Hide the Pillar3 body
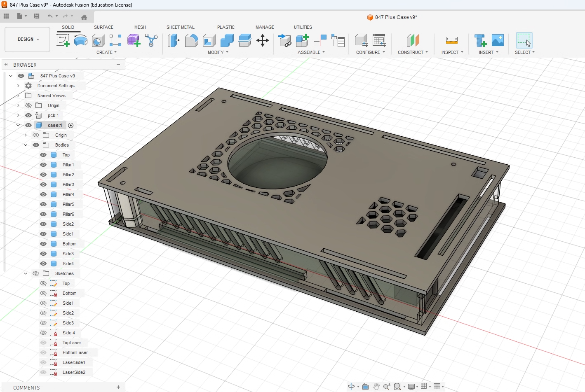The height and width of the screenshot is (392, 585). [x=43, y=184]
